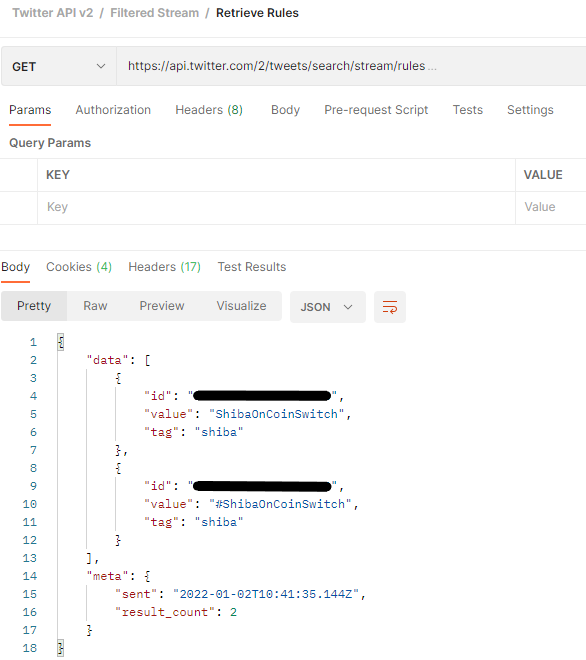This screenshot has height=660, width=586.
Task: Click the VALUE column header
Action: (x=543, y=175)
